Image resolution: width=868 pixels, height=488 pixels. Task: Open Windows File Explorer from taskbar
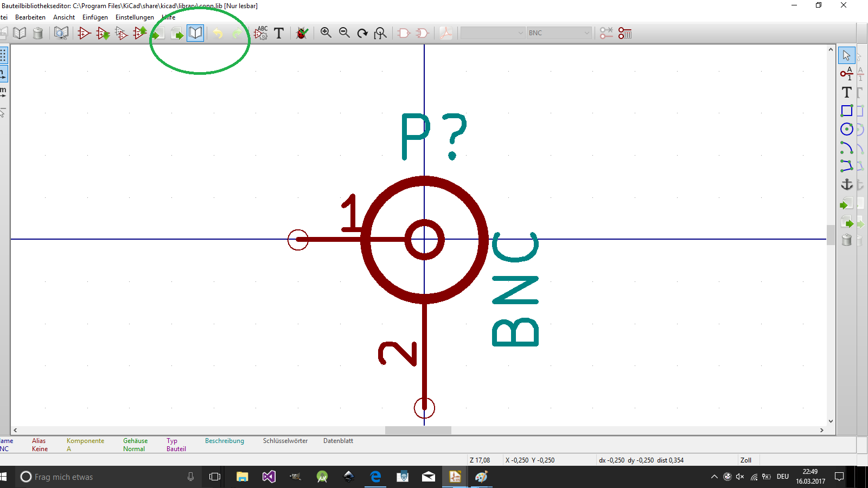pyautogui.click(x=242, y=477)
